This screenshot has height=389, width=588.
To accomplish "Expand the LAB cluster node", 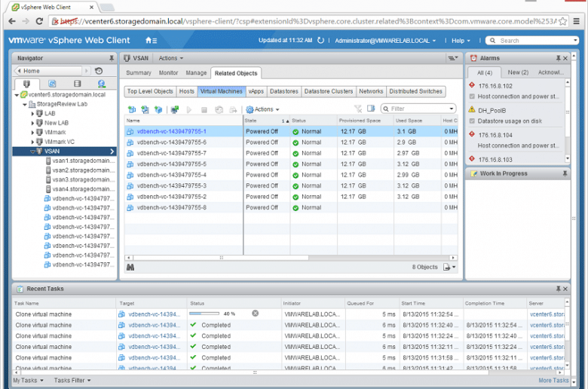I will pyautogui.click(x=32, y=114).
